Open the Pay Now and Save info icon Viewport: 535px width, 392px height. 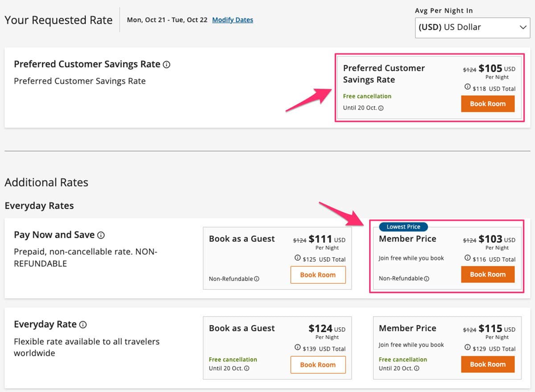pos(101,235)
